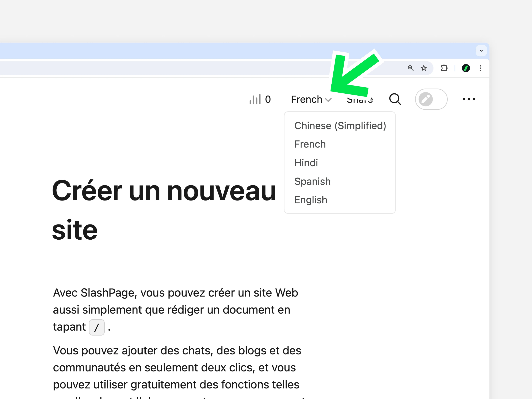Image resolution: width=532 pixels, height=399 pixels.
Task: Toggle the edit mode pencil switch
Action: (x=431, y=99)
